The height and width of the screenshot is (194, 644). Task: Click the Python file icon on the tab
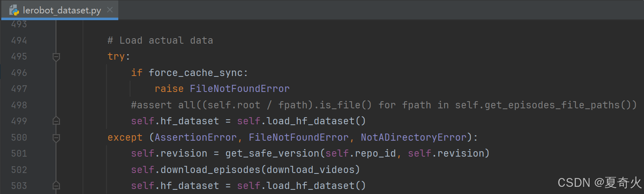[14, 10]
